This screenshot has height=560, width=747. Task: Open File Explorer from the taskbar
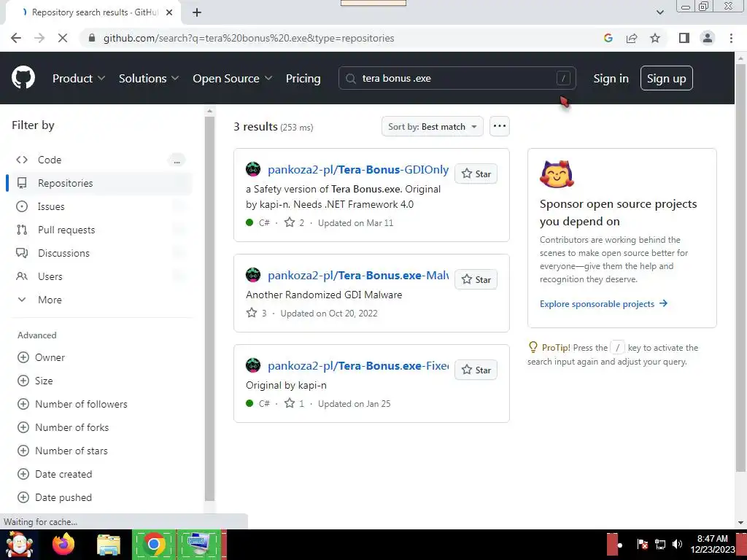109,544
